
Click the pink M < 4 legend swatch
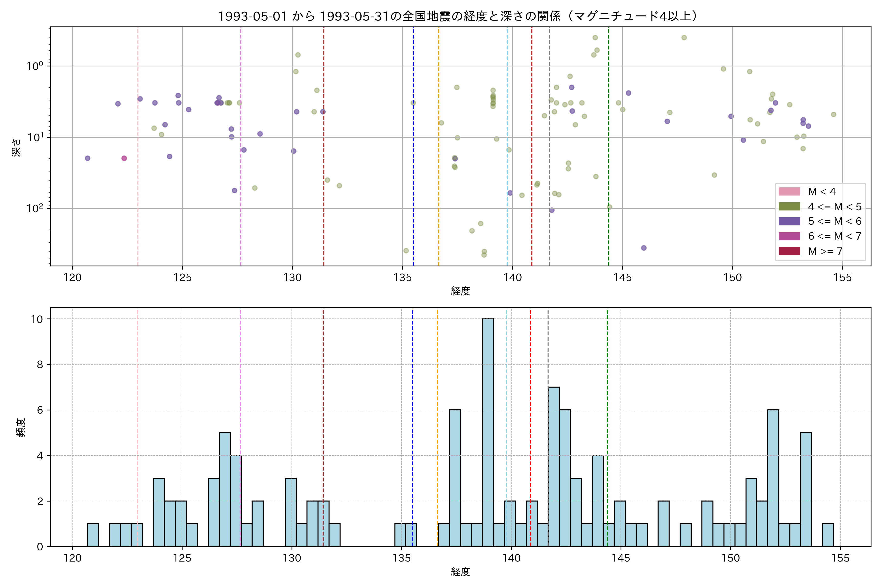[x=789, y=192]
